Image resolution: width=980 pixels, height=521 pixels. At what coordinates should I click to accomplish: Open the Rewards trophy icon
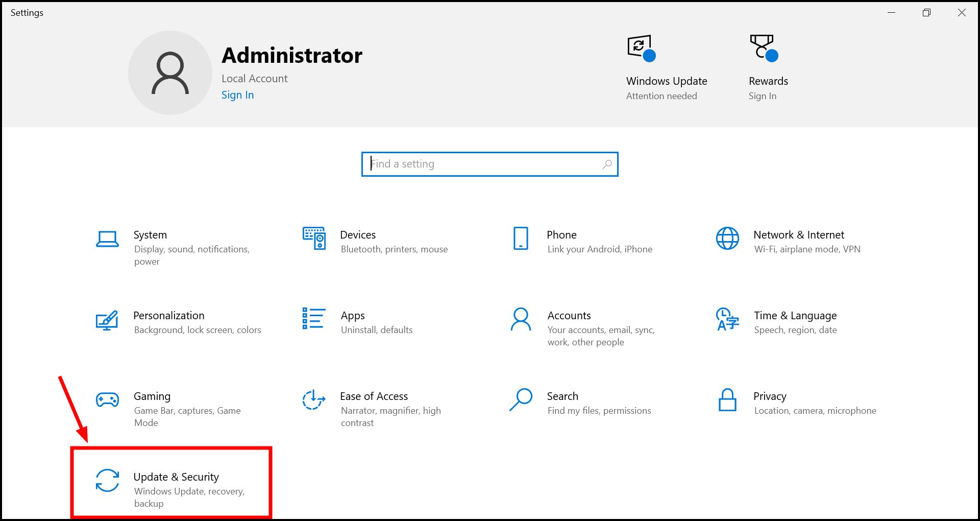click(762, 47)
